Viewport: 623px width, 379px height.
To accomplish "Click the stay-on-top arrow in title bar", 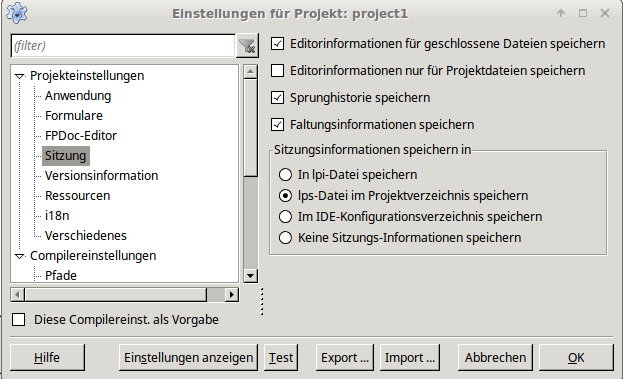I will click(x=561, y=14).
